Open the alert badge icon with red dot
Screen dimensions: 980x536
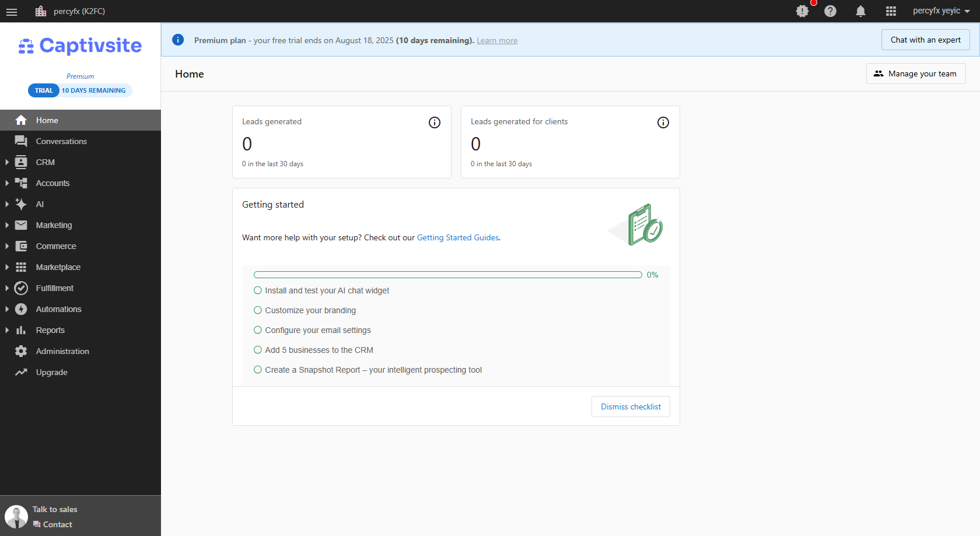coord(803,11)
